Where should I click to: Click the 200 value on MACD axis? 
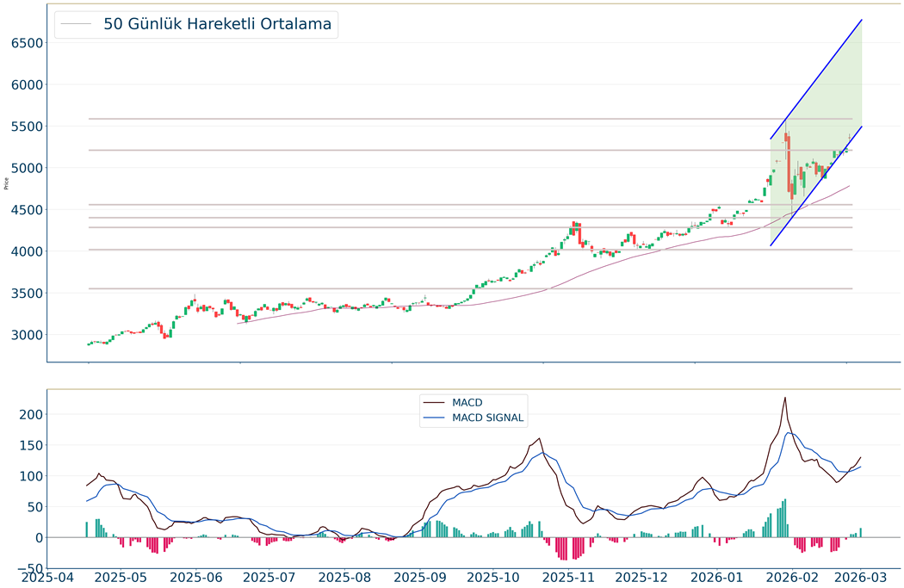pyautogui.click(x=30, y=414)
